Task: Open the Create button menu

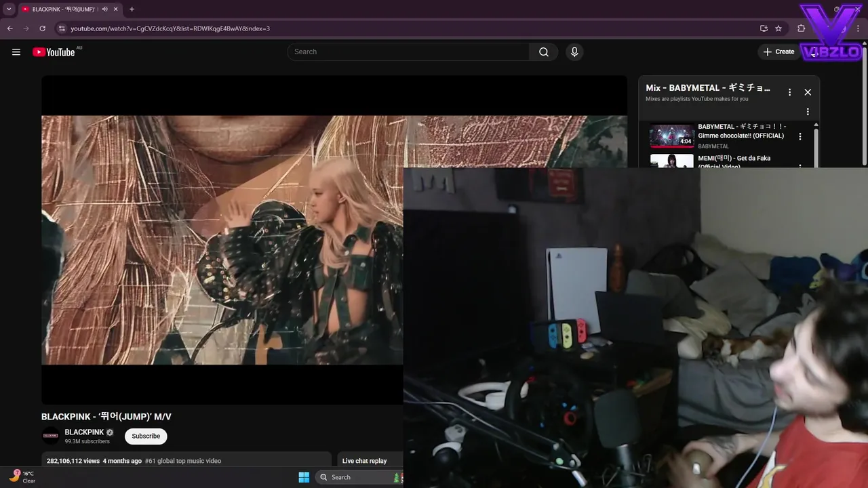Action: [778, 52]
